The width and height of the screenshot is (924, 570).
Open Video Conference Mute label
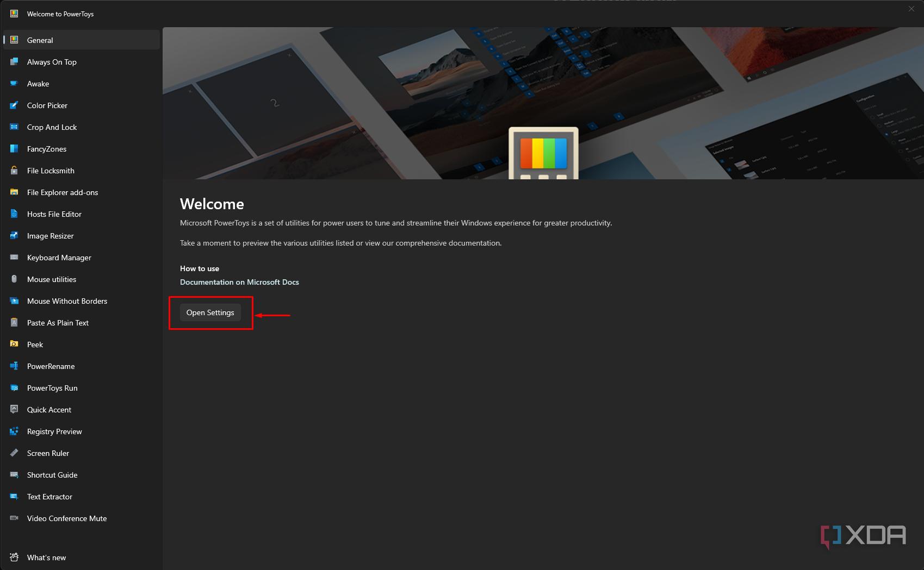pos(67,518)
